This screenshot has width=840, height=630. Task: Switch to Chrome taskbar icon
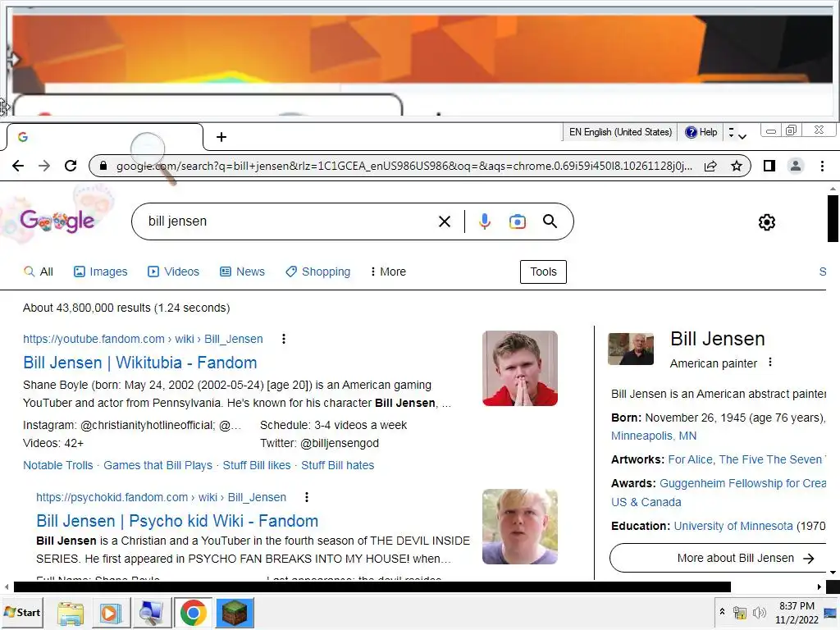pyautogui.click(x=193, y=613)
